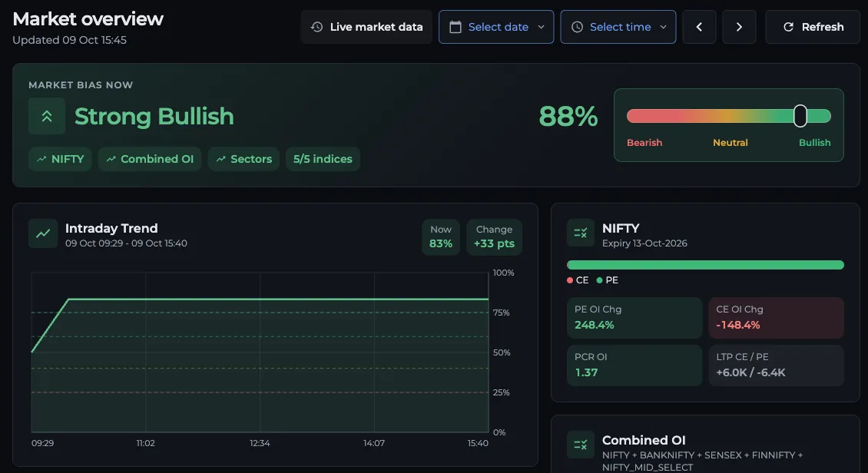Go to previous time with left arrow
The width and height of the screenshot is (868, 473).
(699, 27)
